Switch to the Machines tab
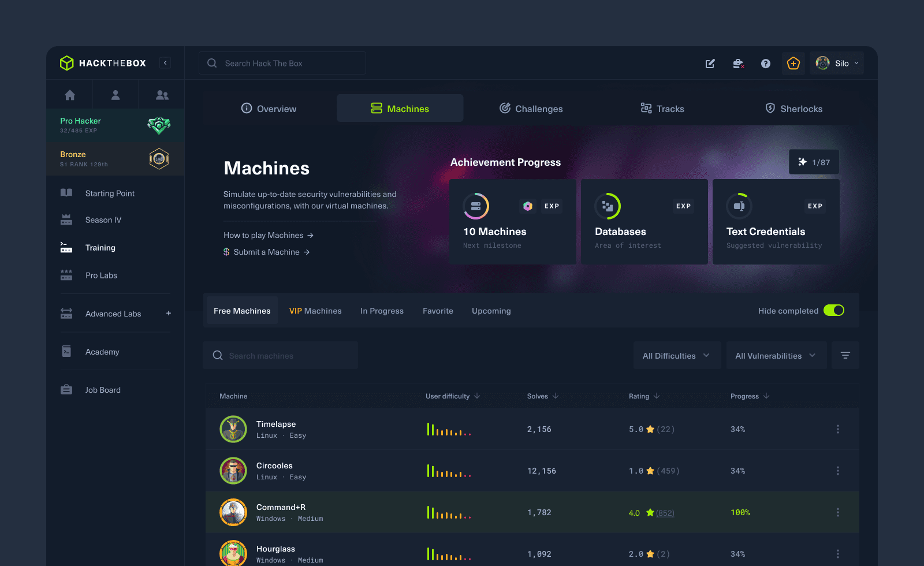Viewport: 924px width, 566px height. 400,109
